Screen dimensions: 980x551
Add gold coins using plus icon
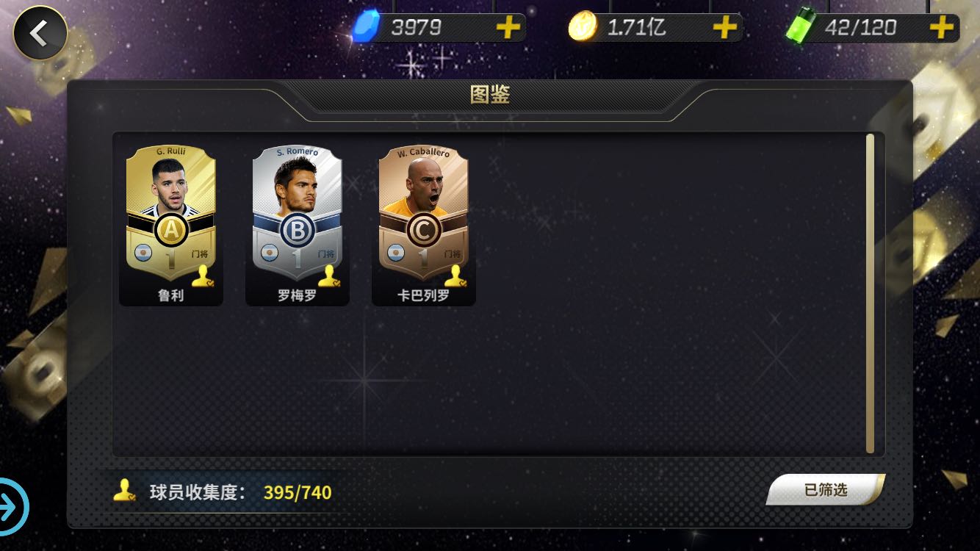(x=724, y=28)
